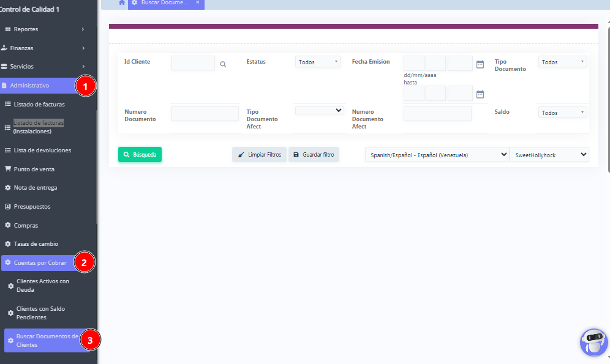The image size is (610, 364).
Task: Click the Numero Documento input field
Action: [205, 114]
